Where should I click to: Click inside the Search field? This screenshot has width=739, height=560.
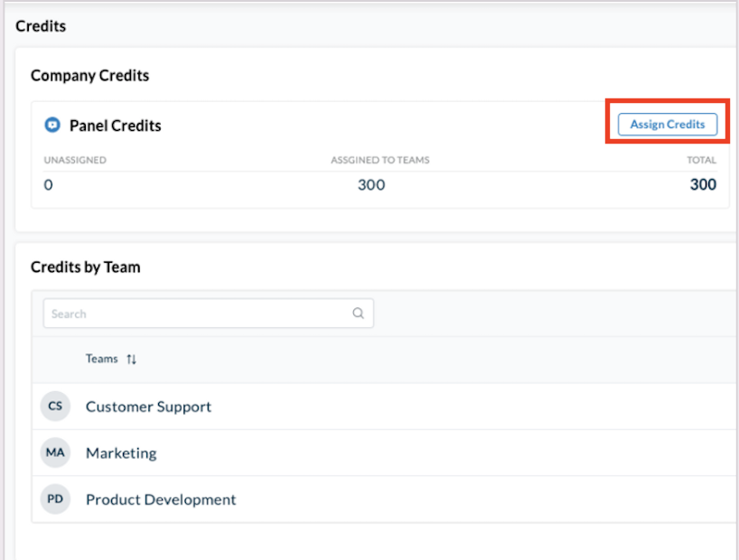(181, 313)
